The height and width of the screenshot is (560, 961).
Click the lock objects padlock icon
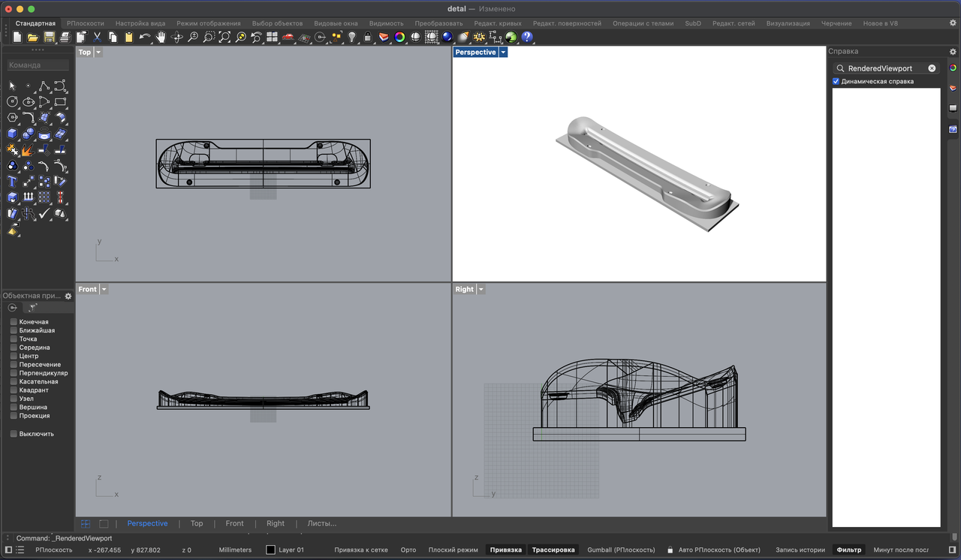point(367,37)
